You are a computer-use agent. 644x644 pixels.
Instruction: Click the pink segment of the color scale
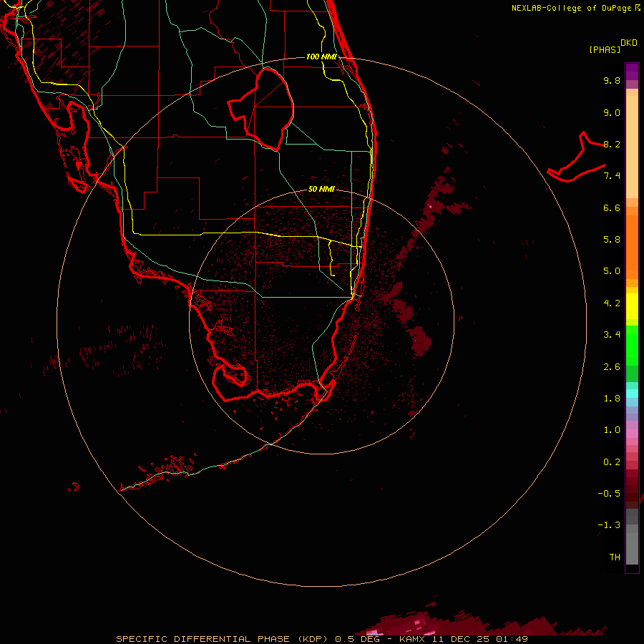pyautogui.click(x=632, y=434)
